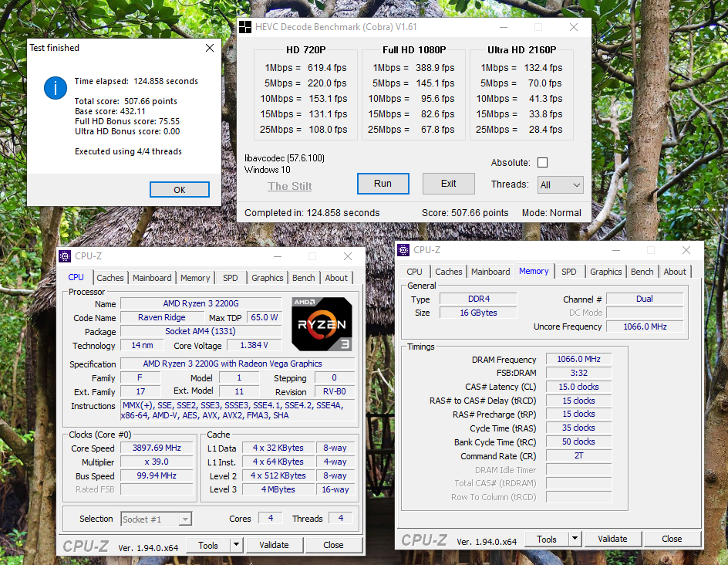Click the left CPU-Z window title icon
This screenshot has height=565, width=728.
[65, 256]
